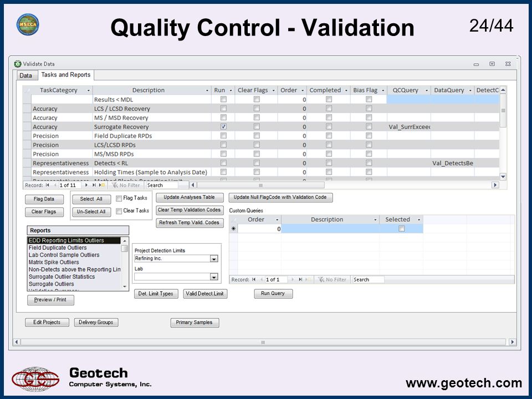
Task: Click Search field in tasks table navigator
Action: pos(162,185)
